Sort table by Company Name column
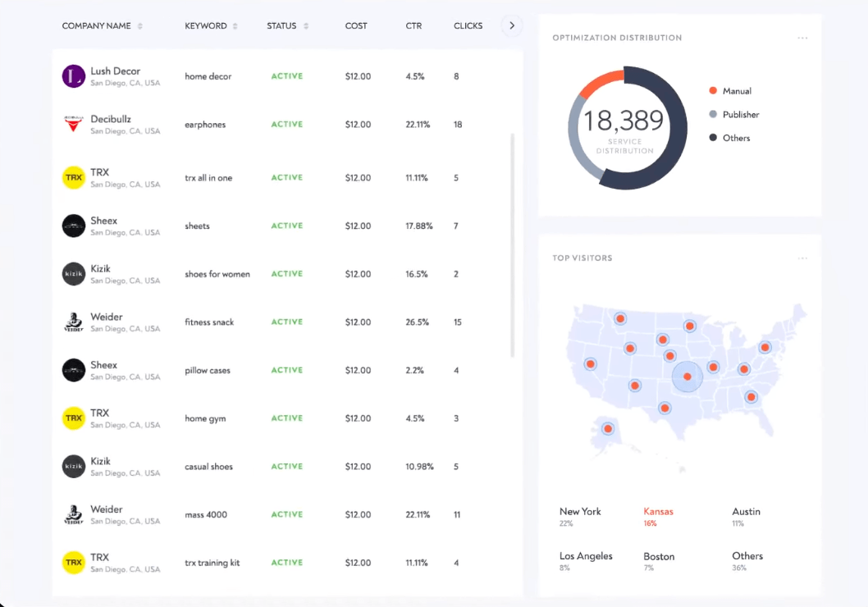Viewport: 868px width, 607px height. point(140,26)
